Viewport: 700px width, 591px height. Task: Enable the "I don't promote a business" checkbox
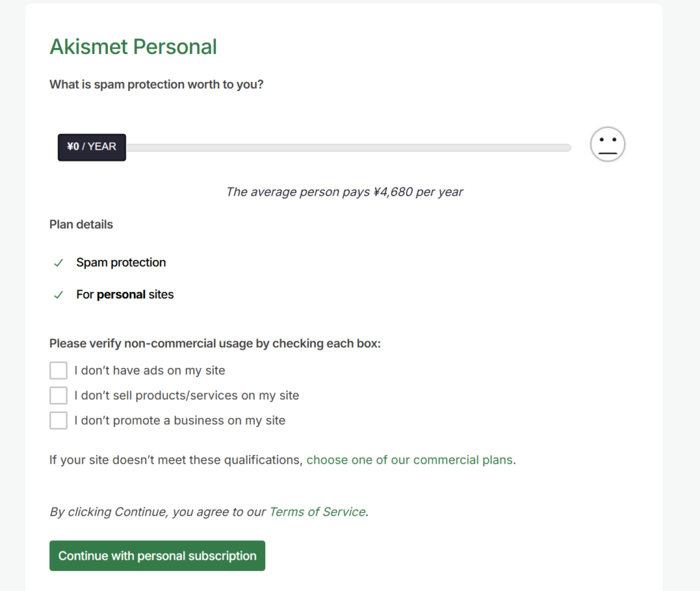click(x=59, y=421)
